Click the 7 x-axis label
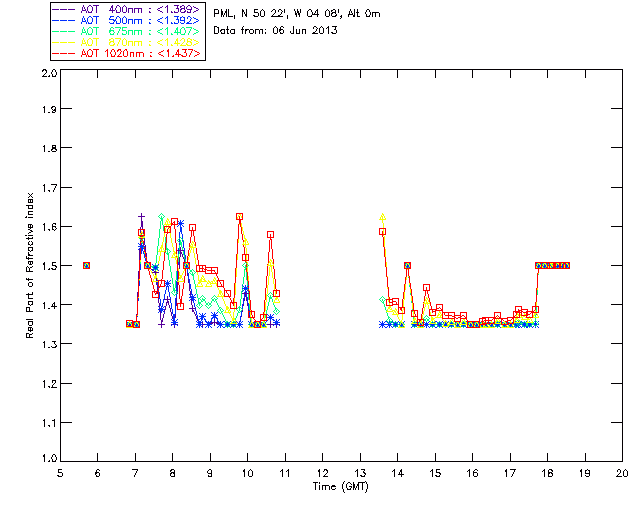 [135, 473]
